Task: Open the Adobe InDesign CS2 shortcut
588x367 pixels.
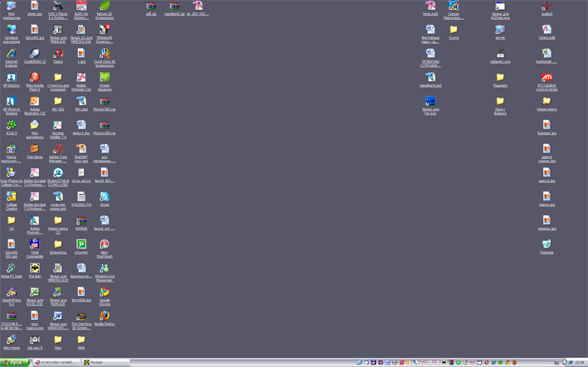Action: [x=81, y=78]
